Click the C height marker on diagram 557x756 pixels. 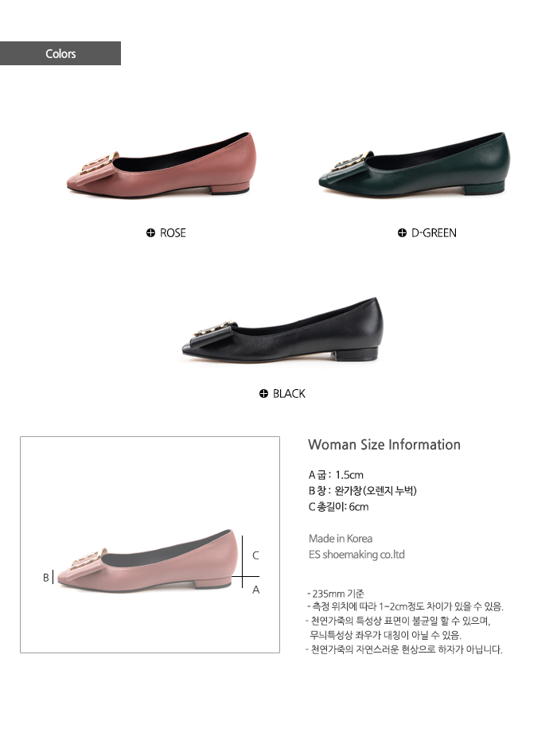pos(255,555)
